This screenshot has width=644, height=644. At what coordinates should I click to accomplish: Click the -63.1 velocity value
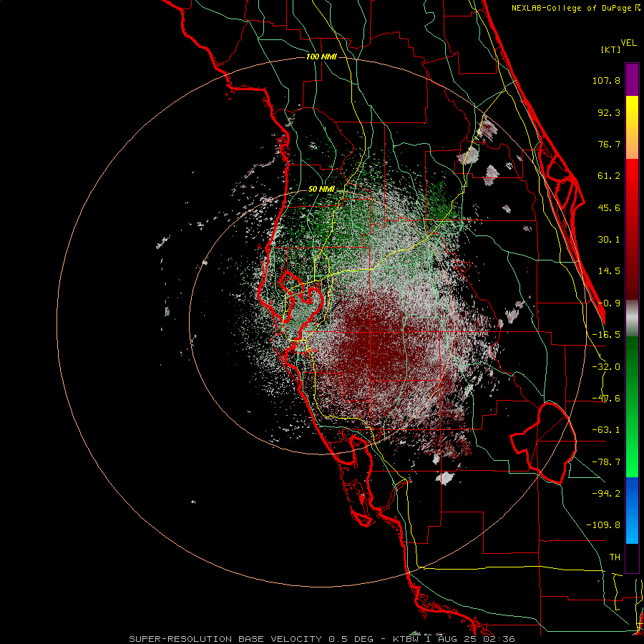click(x=606, y=430)
